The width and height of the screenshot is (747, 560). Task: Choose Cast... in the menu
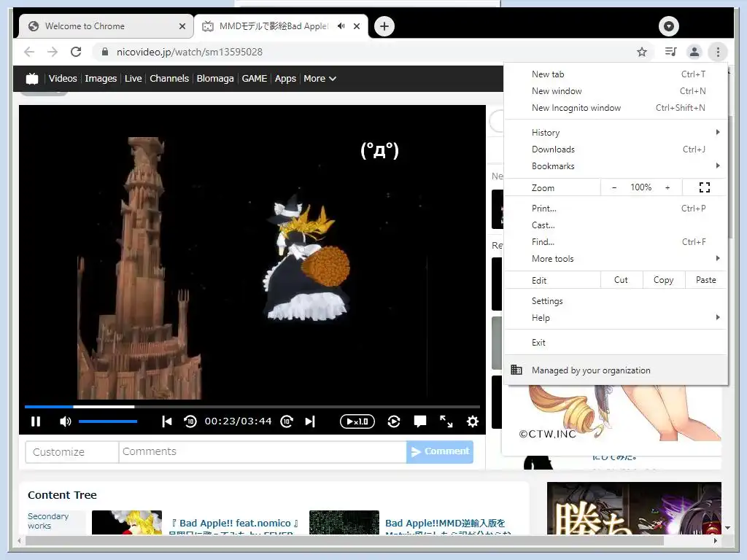[x=615, y=225]
